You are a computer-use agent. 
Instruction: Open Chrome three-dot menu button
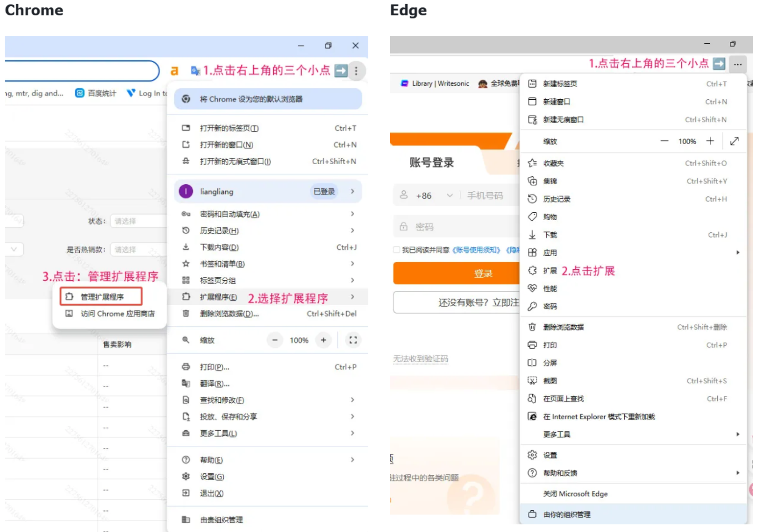coord(356,71)
